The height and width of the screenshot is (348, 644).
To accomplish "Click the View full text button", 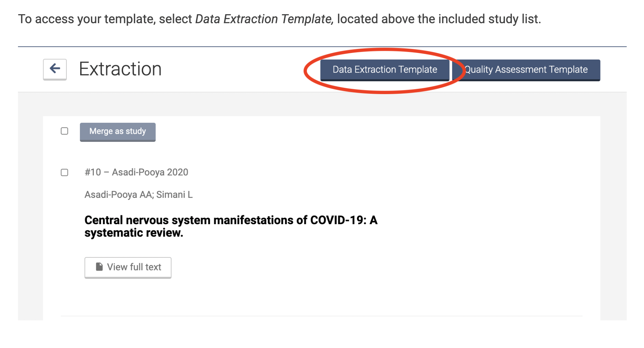I will 128,267.
